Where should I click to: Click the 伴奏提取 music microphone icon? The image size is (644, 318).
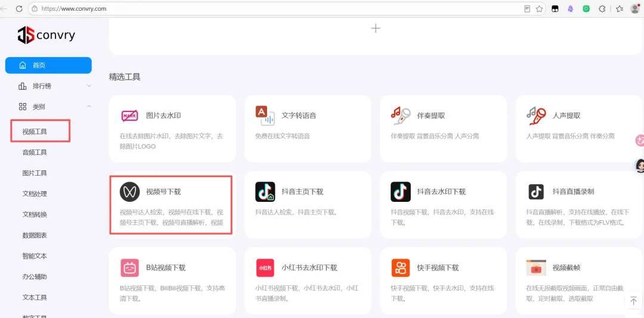(401, 116)
